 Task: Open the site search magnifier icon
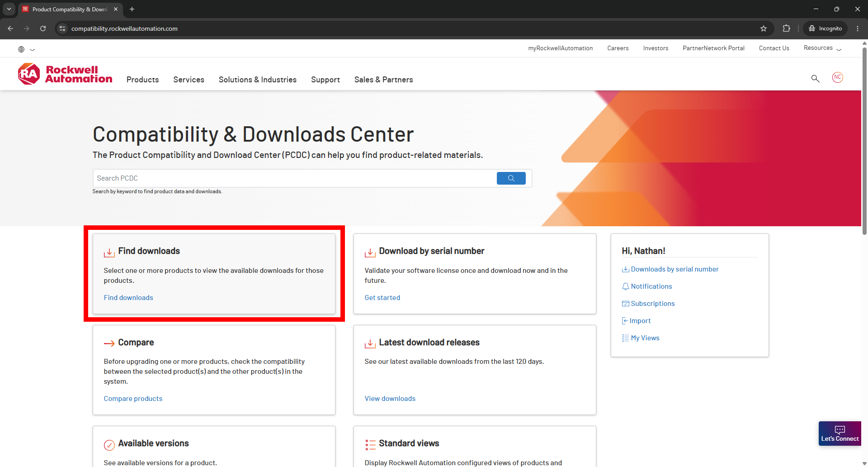[815, 79]
